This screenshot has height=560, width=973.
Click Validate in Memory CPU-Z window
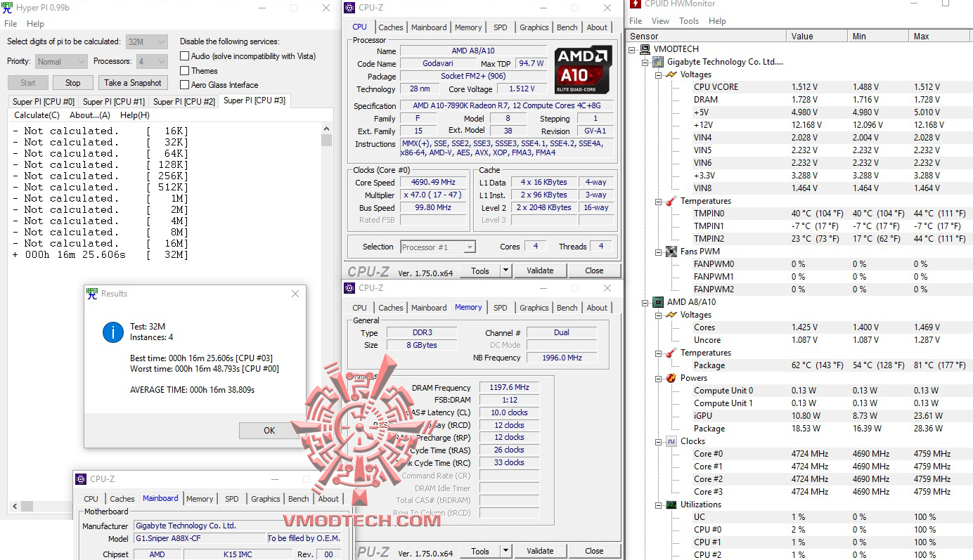coord(540,551)
